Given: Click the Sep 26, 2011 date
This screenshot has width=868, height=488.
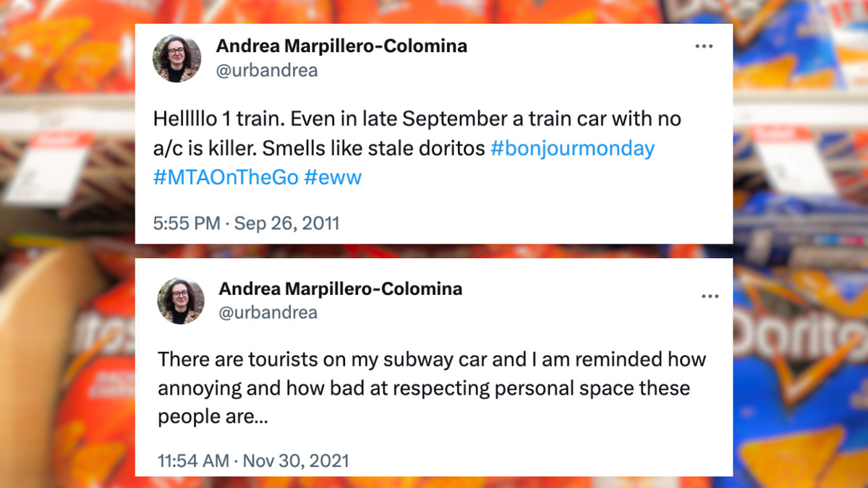Looking at the screenshot, I should tap(286, 223).
